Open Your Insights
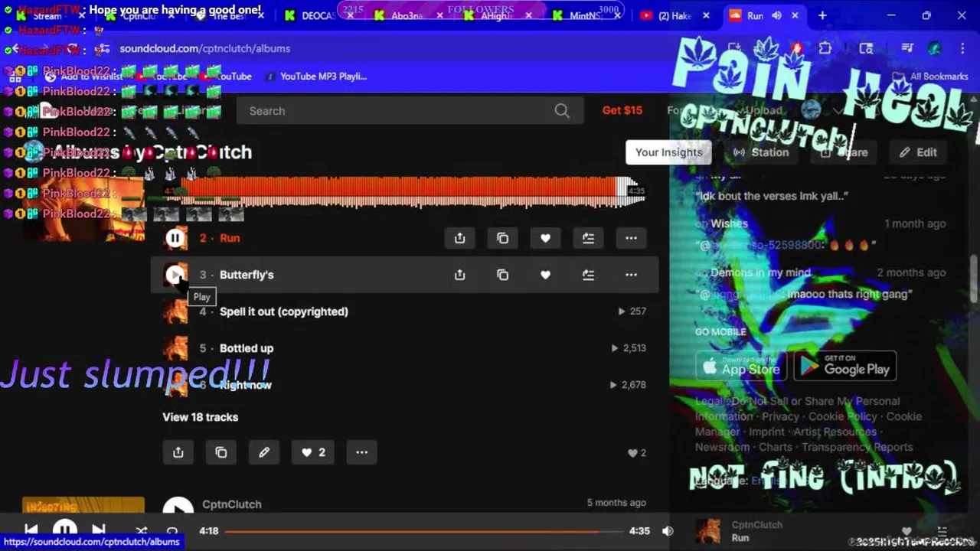The height and width of the screenshot is (551, 980). tap(669, 152)
